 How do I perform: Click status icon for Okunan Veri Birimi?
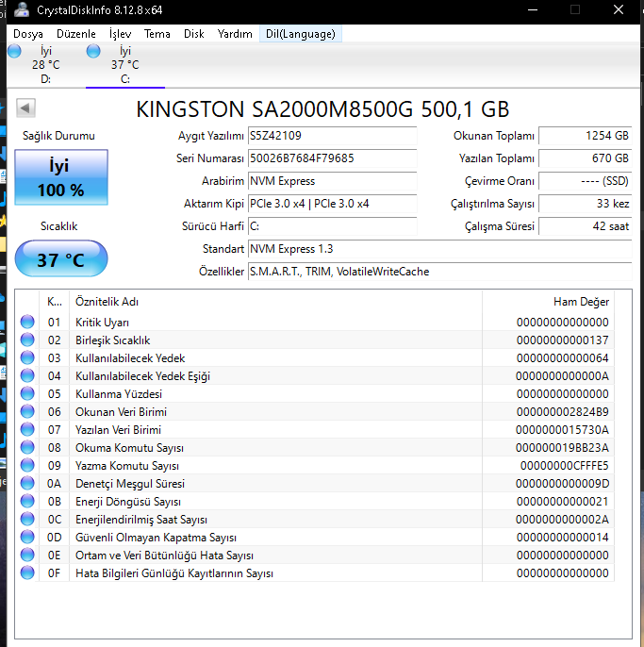tap(27, 411)
